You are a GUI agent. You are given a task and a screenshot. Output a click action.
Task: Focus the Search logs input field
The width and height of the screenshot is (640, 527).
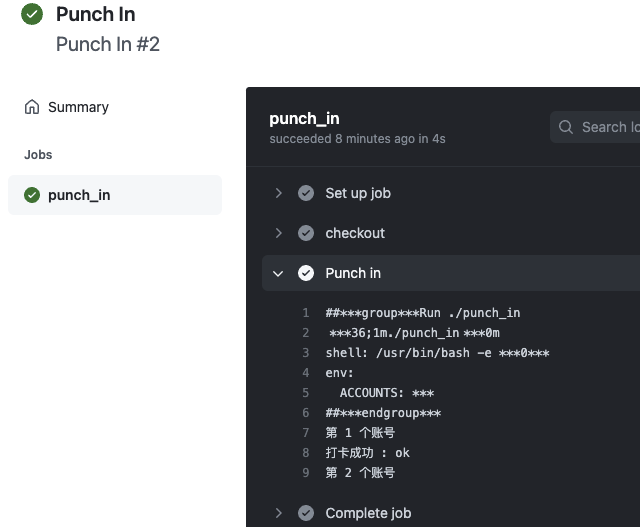(595, 127)
